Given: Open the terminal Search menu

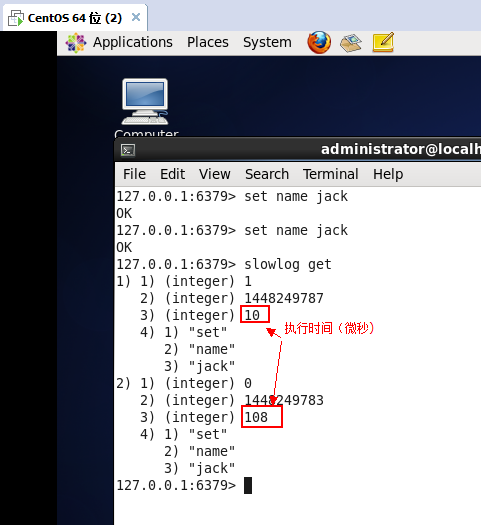Looking at the screenshot, I should pyautogui.click(x=267, y=174).
